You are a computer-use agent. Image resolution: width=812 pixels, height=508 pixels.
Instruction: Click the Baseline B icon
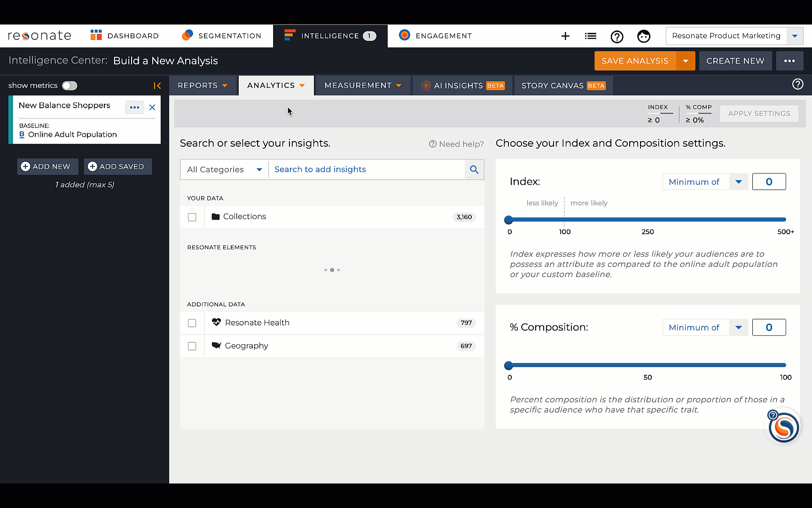[22, 135]
